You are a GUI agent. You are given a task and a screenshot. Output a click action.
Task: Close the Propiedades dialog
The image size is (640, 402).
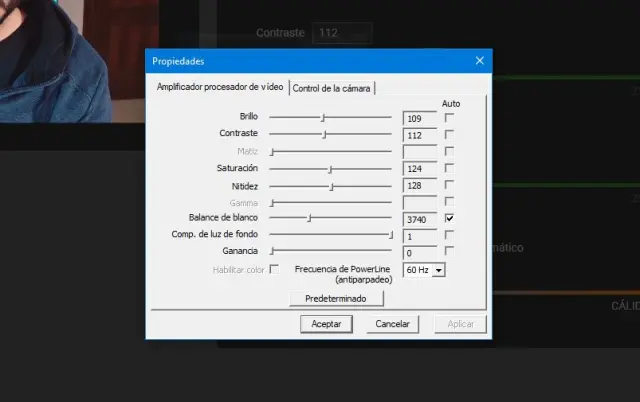pyautogui.click(x=479, y=61)
